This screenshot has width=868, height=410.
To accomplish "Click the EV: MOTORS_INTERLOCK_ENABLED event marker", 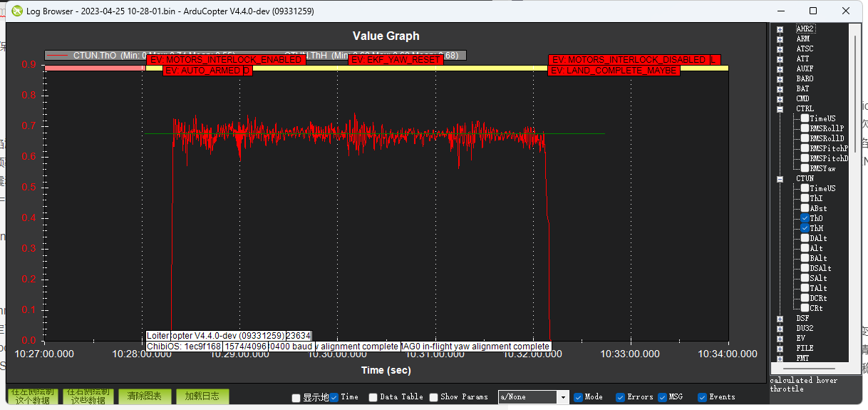I will pos(227,60).
